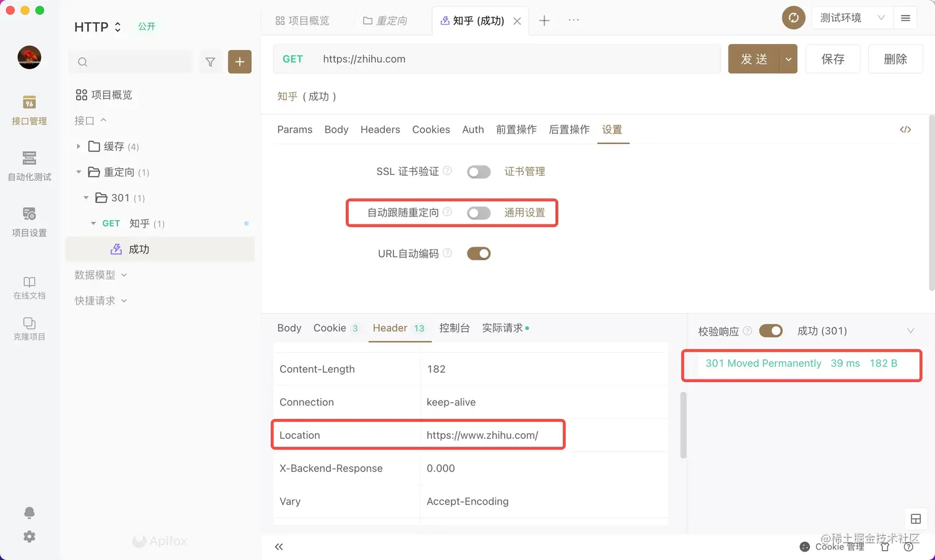This screenshot has width=935, height=560.
Task: Collapse the 重定向 folder
Action: 79,172
